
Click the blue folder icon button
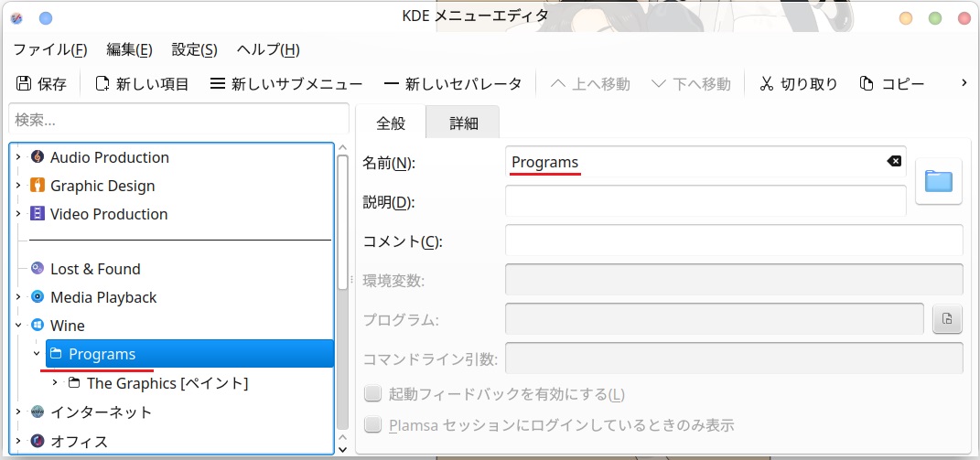[x=938, y=181]
